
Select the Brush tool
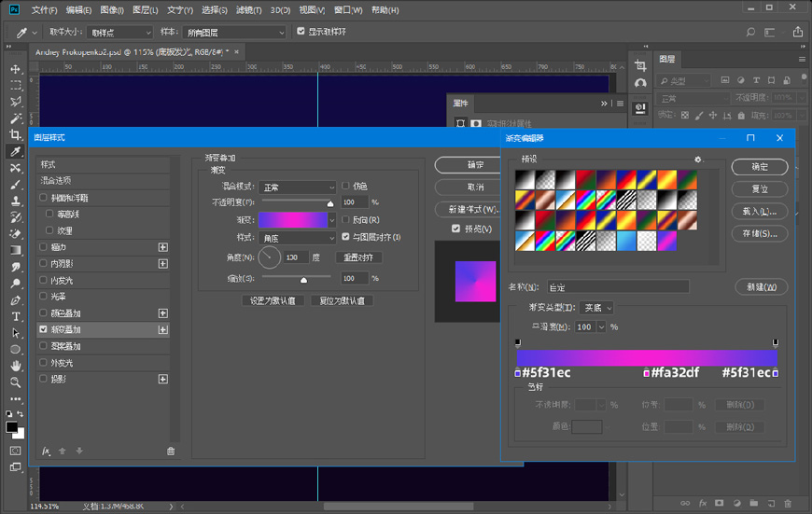(16, 185)
